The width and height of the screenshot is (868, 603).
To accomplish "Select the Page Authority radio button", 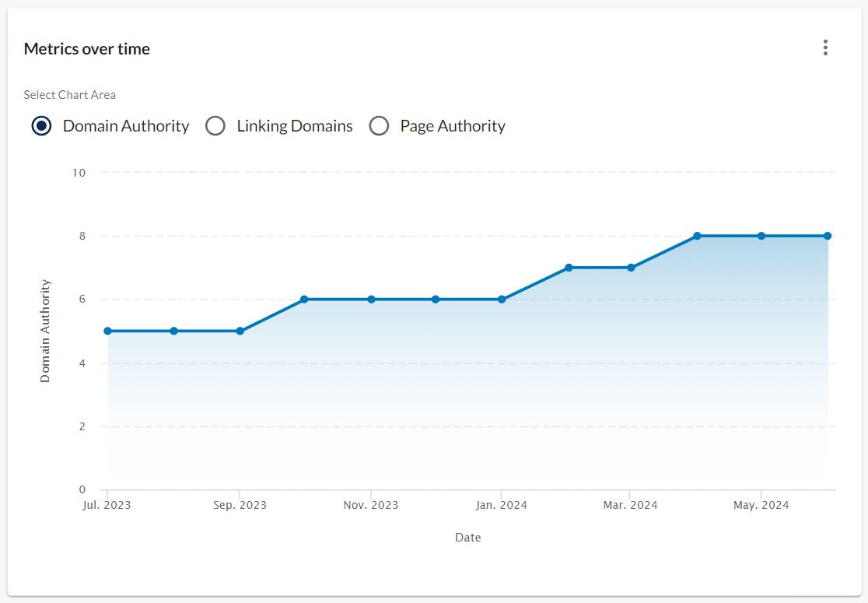I will pyautogui.click(x=379, y=125).
